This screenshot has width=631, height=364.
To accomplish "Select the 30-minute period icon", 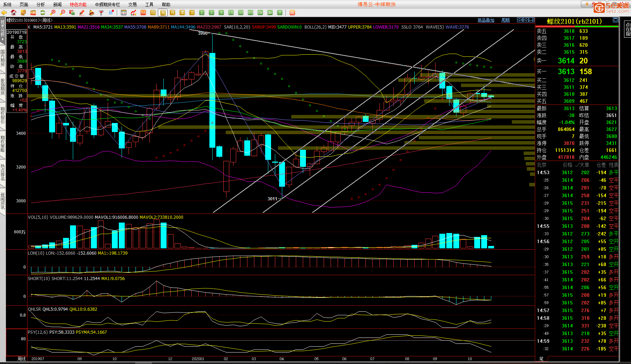I will coord(241,13).
